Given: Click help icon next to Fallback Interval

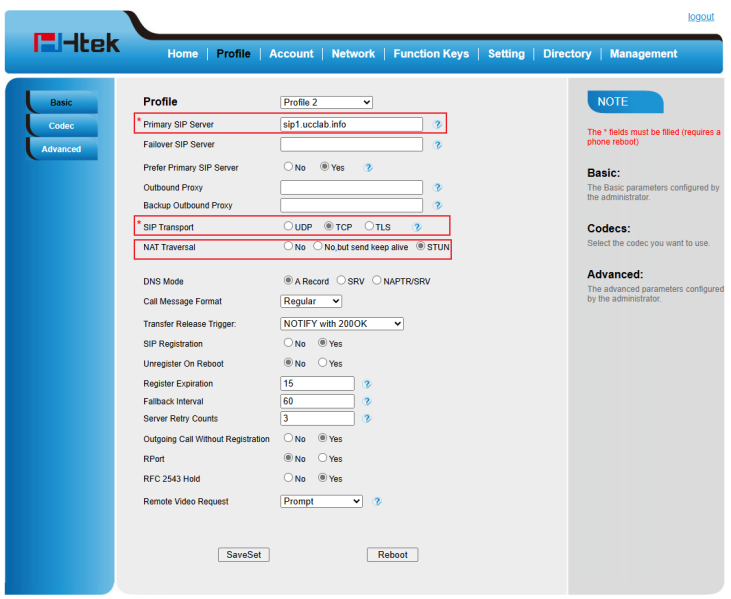Looking at the screenshot, I should [x=367, y=401].
